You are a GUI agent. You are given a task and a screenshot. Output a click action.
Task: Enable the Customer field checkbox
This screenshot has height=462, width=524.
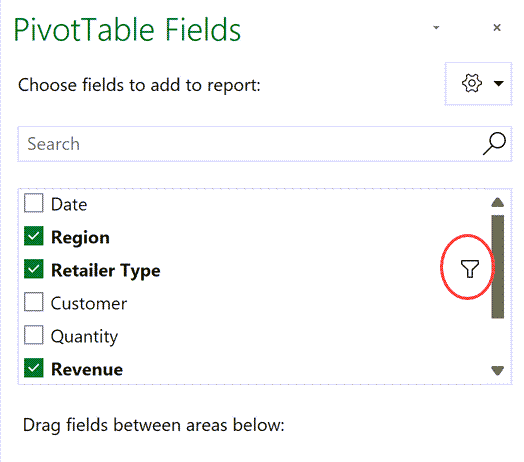pos(33,302)
